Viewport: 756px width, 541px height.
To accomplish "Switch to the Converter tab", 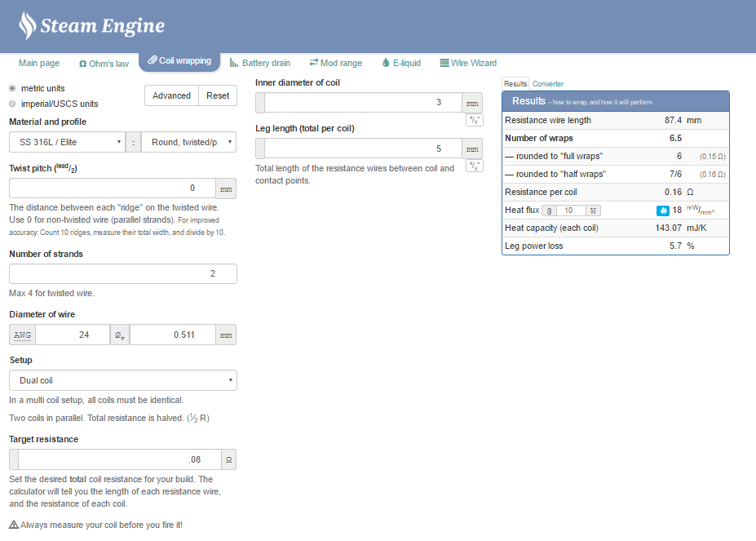I will (x=548, y=84).
